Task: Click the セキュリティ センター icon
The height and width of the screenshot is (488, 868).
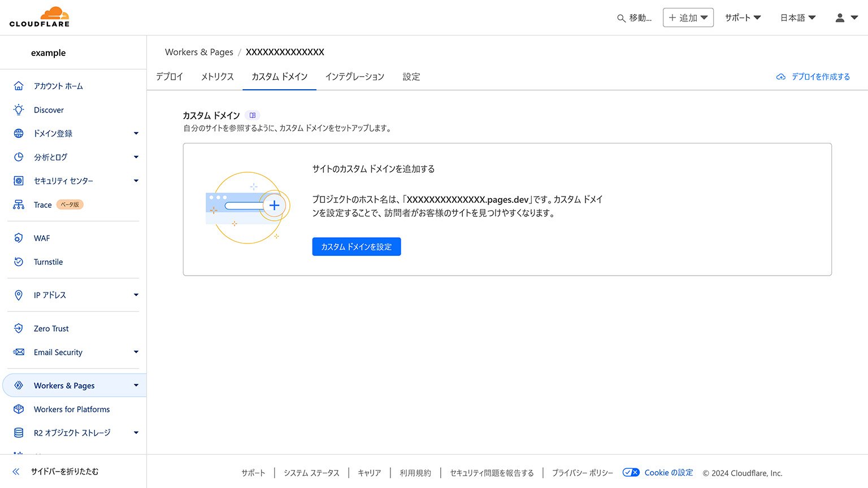Action: (19, 181)
